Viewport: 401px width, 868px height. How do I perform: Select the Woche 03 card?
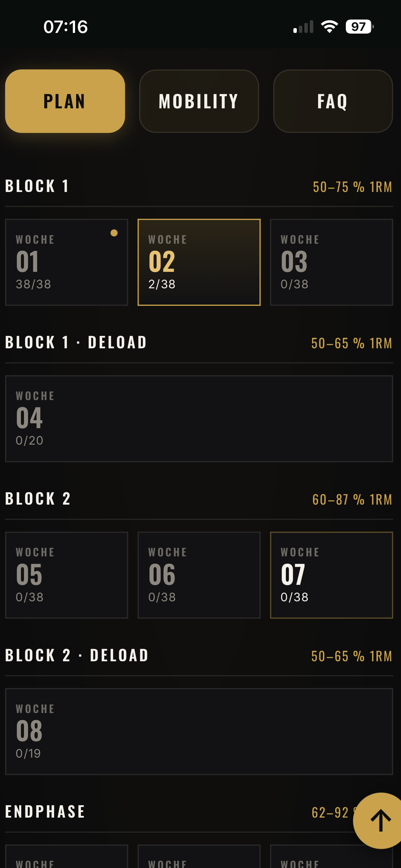tap(331, 262)
